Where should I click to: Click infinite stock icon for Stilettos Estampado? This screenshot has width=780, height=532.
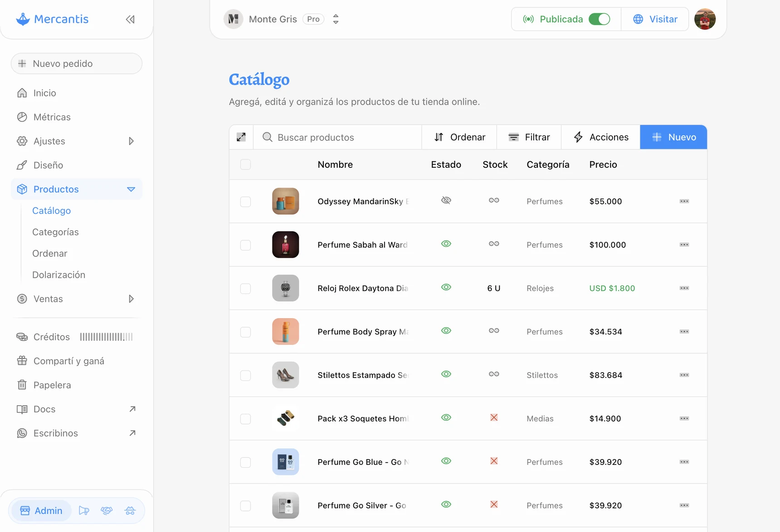pyautogui.click(x=494, y=374)
